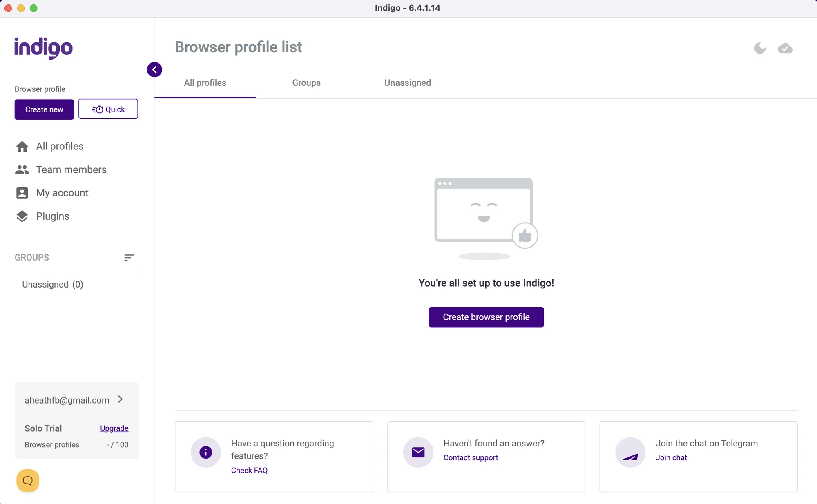Minimize the window with the yellow button
Image resolution: width=817 pixels, height=504 pixels.
coord(21,8)
